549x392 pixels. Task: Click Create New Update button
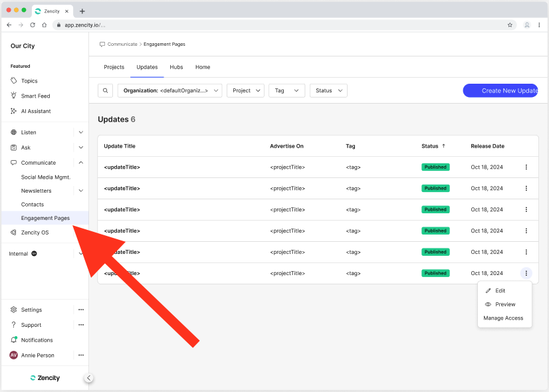pyautogui.click(x=500, y=90)
